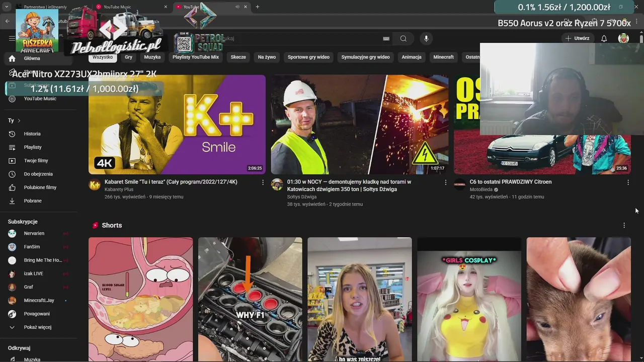Click the Utwórz create button
This screenshot has width=644, height=362.
(x=577, y=38)
